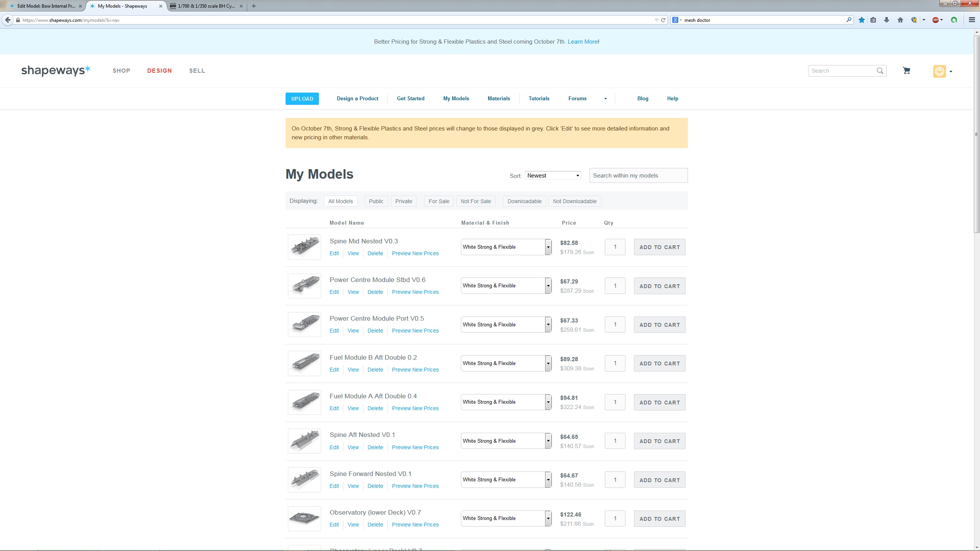Click quantity field for Fuel Module B Aft Double
980x551 pixels.
(x=615, y=363)
